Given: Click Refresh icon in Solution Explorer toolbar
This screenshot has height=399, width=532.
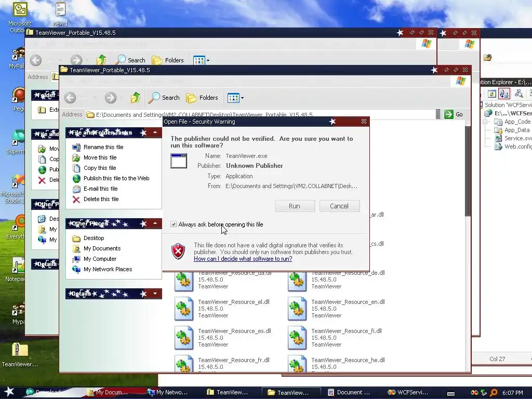Looking at the screenshot, I should coord(491,94).
